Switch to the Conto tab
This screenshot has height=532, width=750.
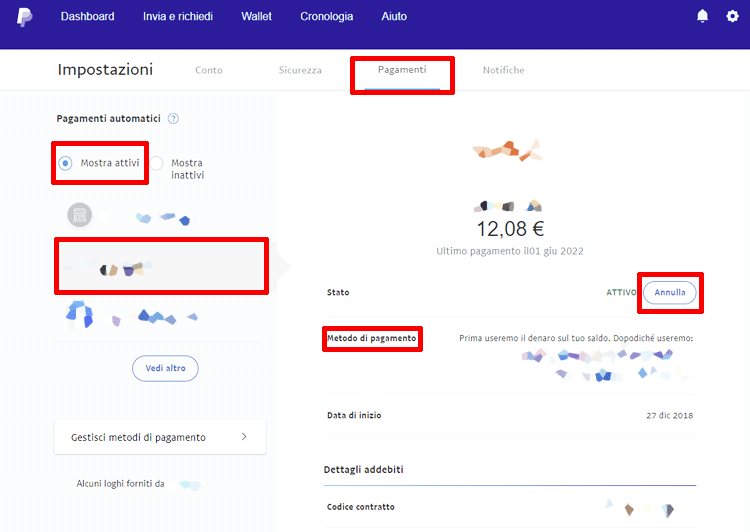click(x=209, y=70)
